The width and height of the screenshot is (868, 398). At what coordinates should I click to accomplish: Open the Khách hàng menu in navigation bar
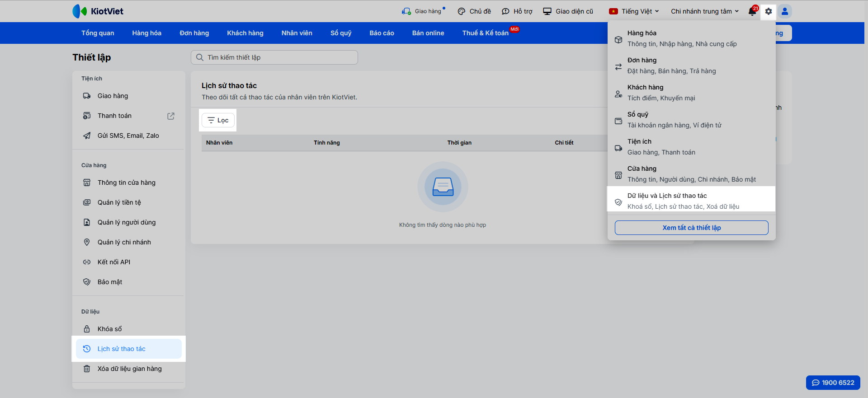pyautogui.click(x=245, y=33)
